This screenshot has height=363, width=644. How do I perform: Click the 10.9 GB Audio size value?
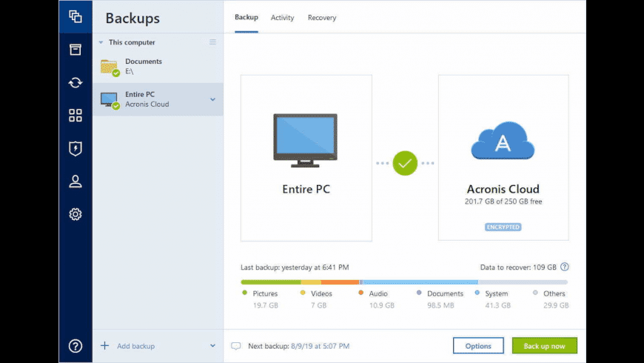coord(382,305)
